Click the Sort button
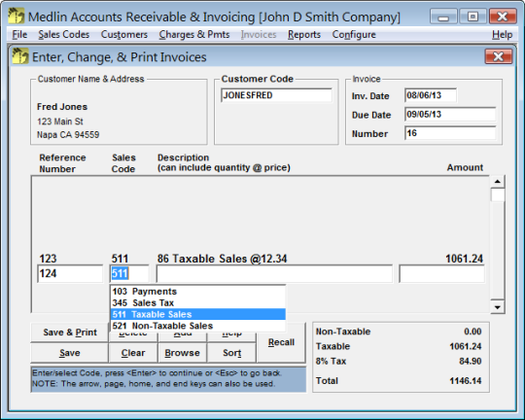The width and height of the screenshot is (525, 420). (231, 353)
